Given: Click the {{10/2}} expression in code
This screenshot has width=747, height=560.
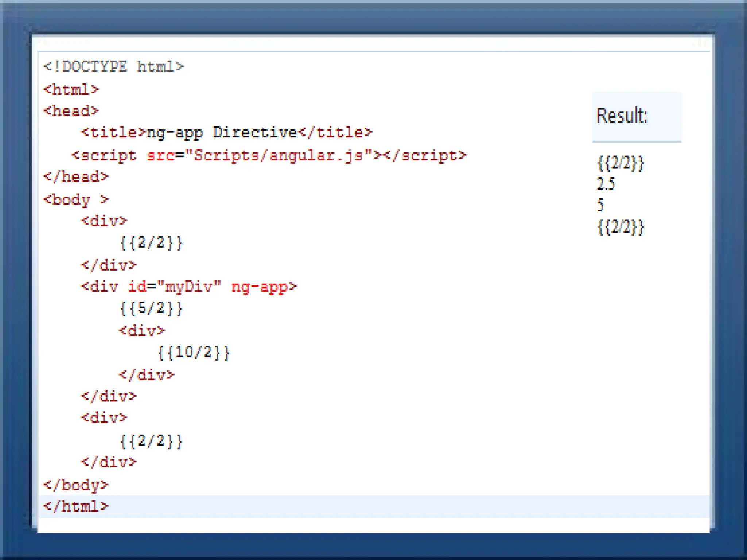Looking at the screenshot, I should pos(193,353).
